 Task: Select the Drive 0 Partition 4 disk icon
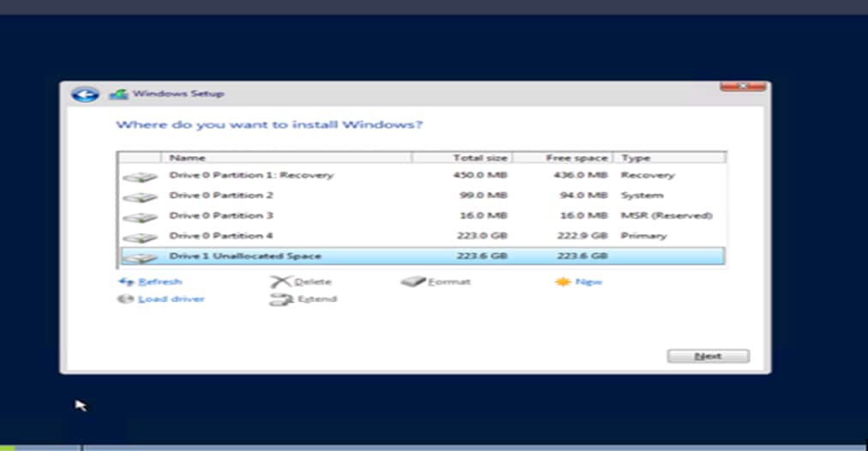pos(140,238)
